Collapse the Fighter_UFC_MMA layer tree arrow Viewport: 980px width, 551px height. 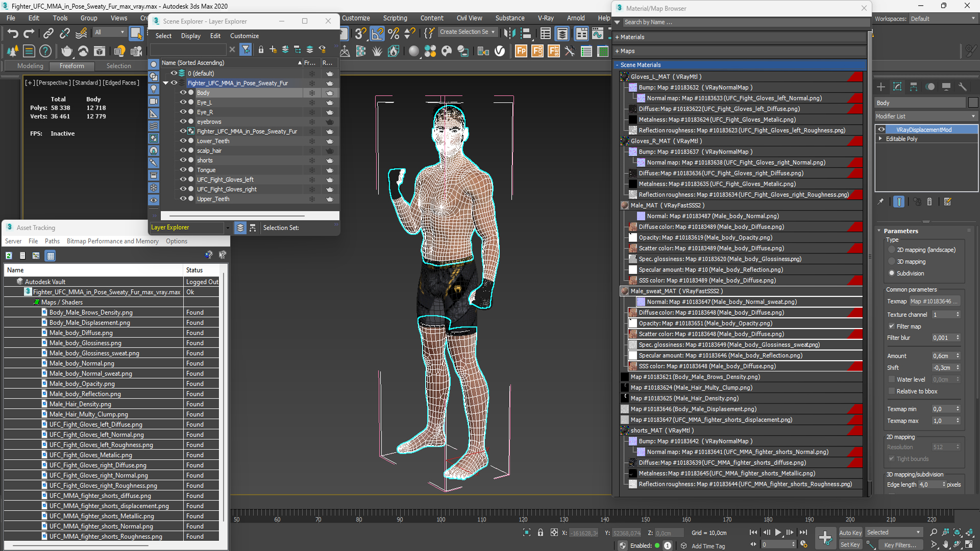coord(165,83)
